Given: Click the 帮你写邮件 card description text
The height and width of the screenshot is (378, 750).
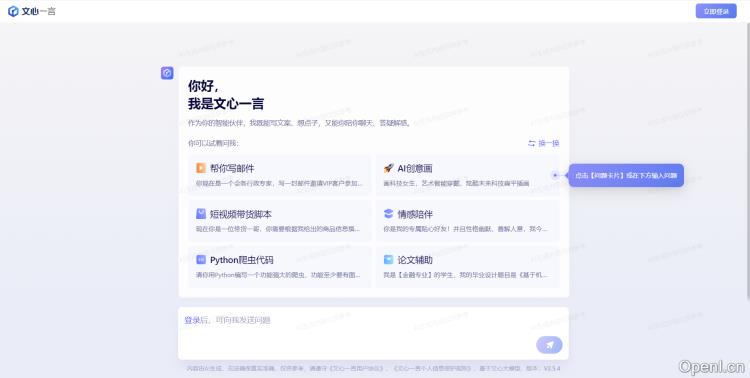Looking at the screenshot, I should click(279, 183).
